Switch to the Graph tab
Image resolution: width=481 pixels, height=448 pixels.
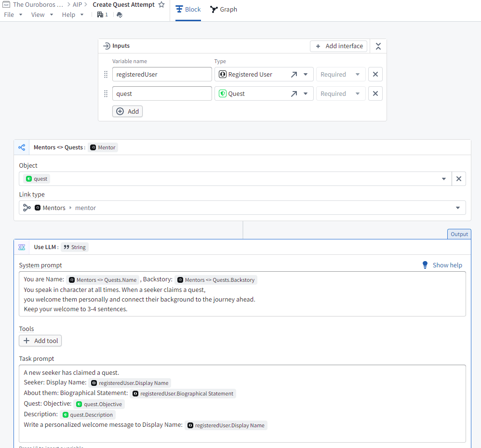(224, 10)
